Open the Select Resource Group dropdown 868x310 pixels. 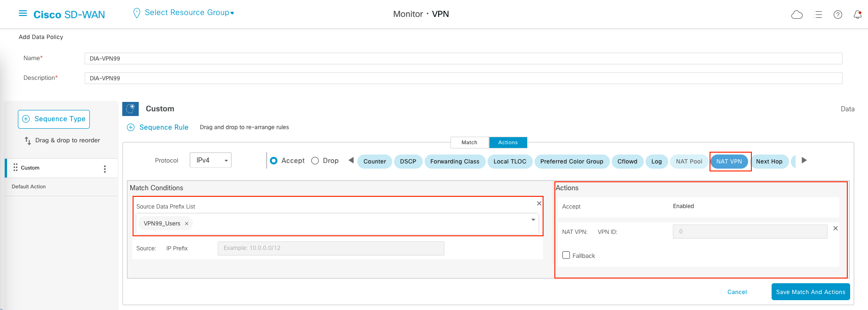189,13
